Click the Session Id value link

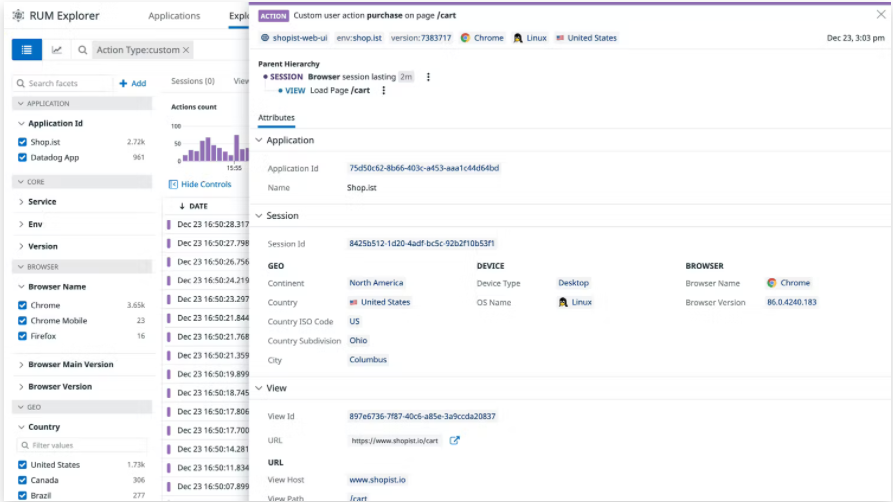421,243
